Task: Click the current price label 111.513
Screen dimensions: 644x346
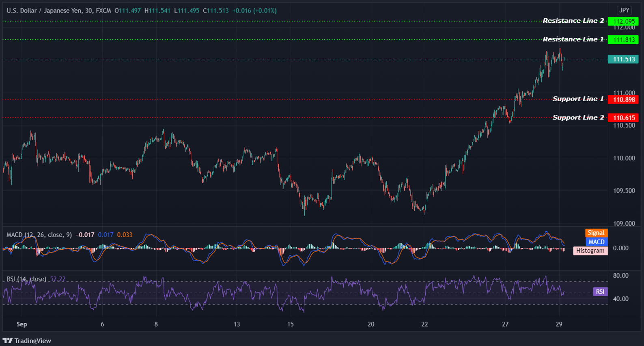Action: tap(623, 59)
